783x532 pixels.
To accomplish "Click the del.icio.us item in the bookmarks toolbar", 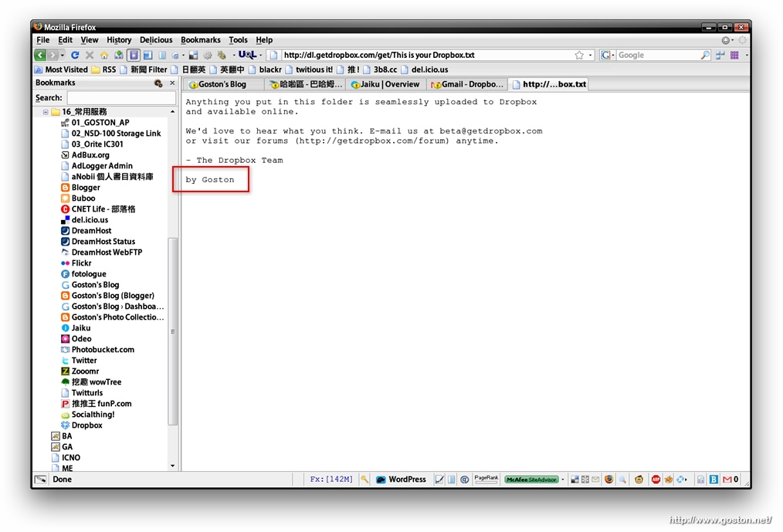I will tap(425, 69).
